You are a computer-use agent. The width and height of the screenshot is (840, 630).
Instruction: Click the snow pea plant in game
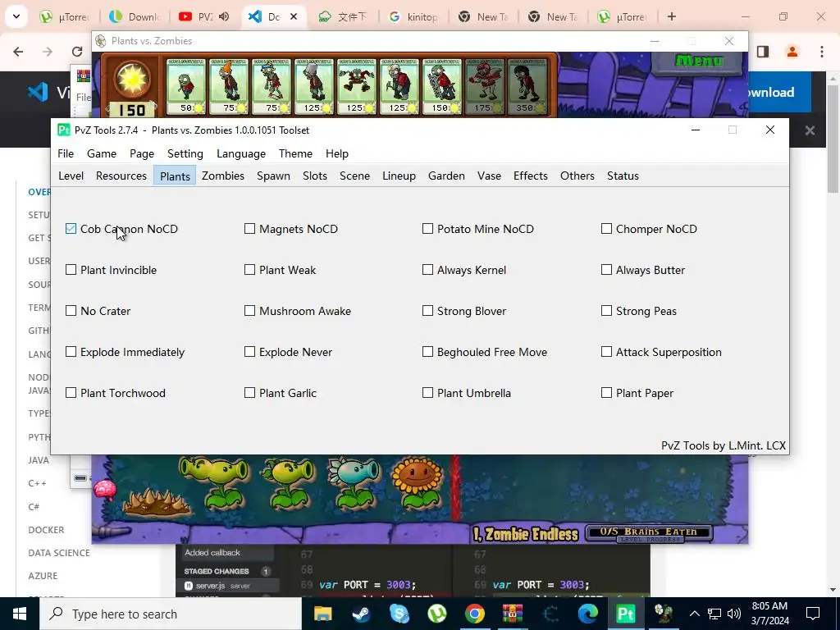point(354,482)
